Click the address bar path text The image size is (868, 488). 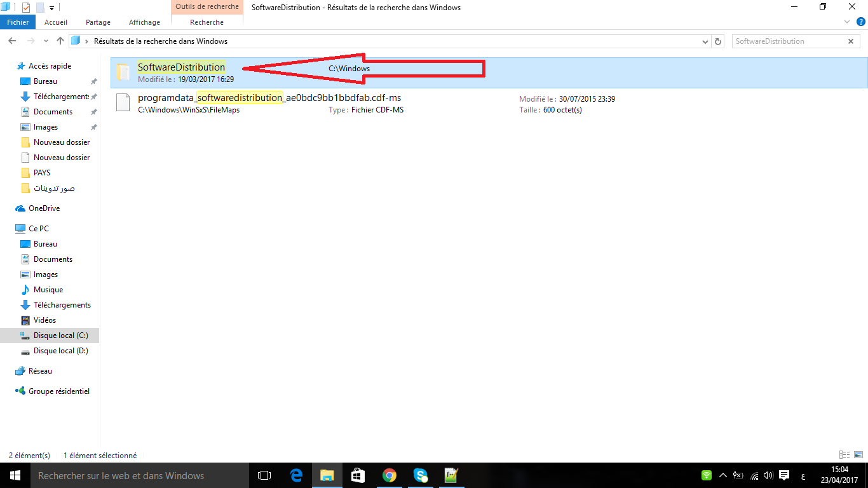pyautogui.click(x=161, y=41)
